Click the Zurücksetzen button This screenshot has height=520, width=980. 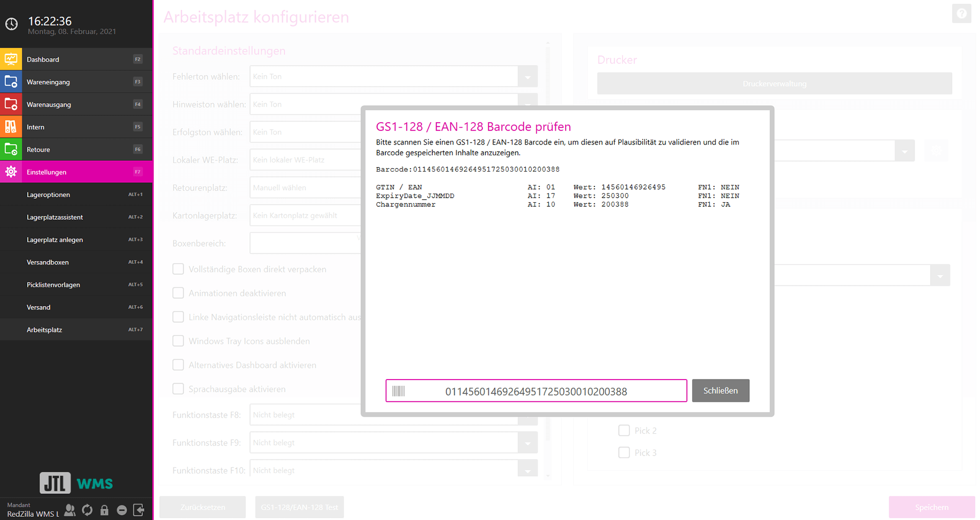[x=203, y=507]
